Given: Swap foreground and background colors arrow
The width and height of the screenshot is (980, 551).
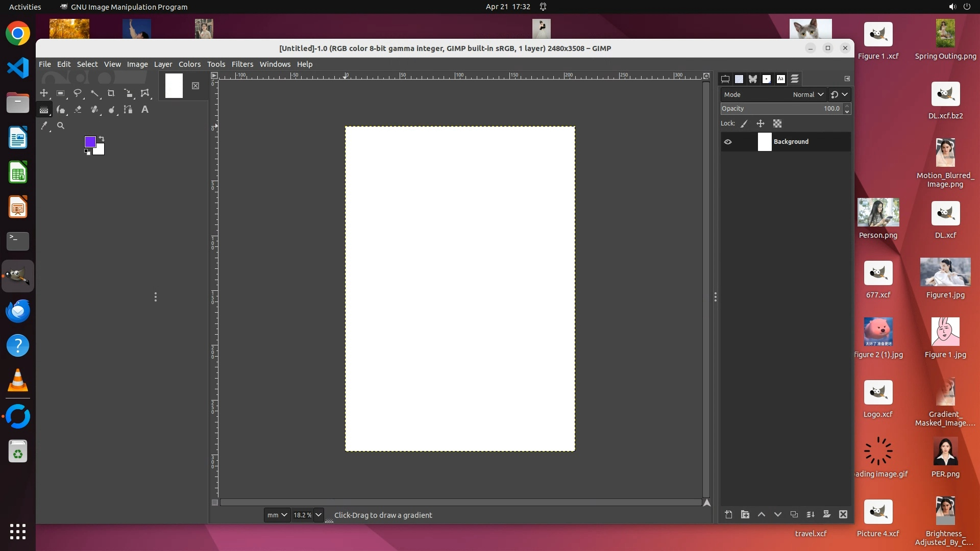Looking at the screenshot, I should pos(102,138).
